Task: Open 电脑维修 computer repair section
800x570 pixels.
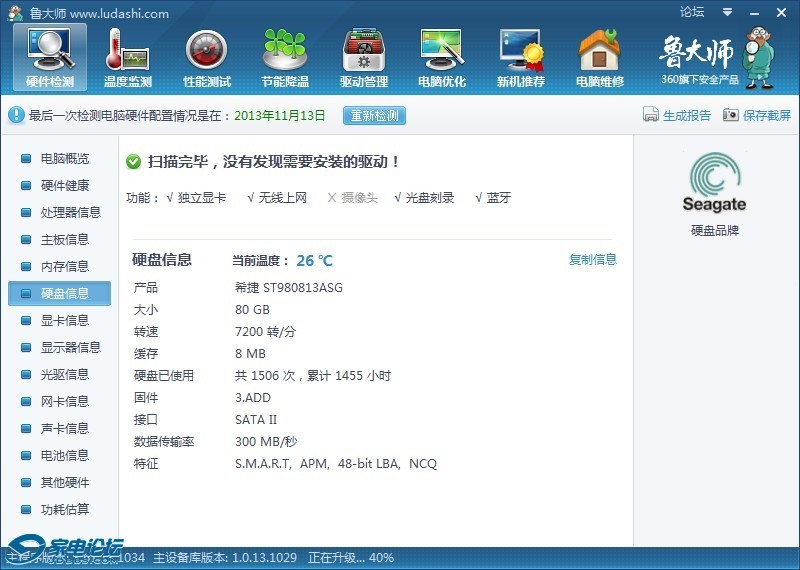Action: click(x=599, y=57)
